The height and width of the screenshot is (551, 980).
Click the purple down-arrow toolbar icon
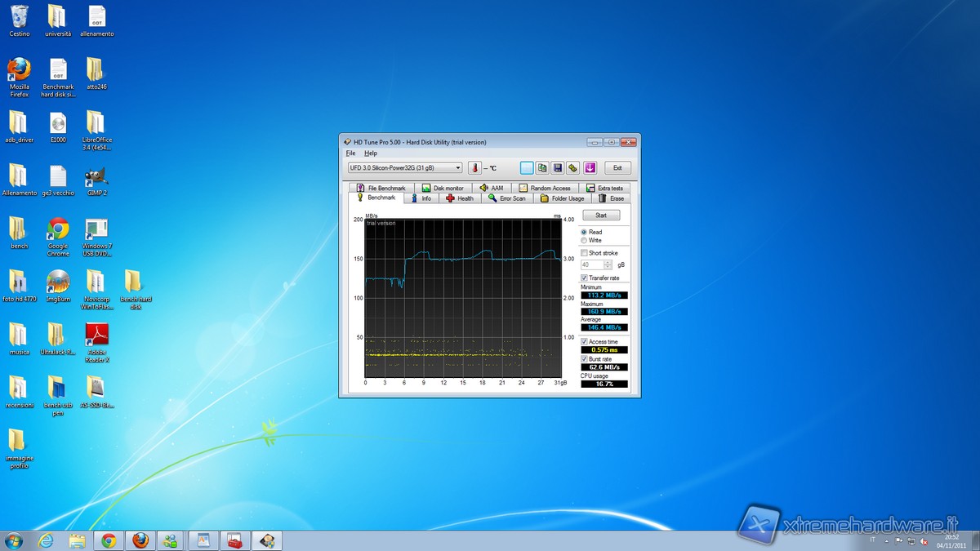point(590,168)
